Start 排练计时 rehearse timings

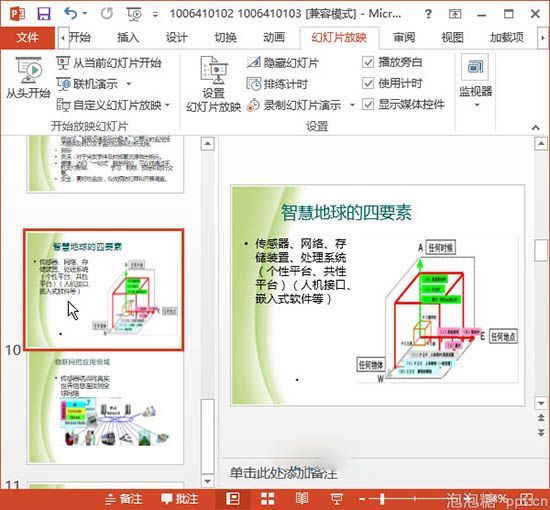[277, 84]
